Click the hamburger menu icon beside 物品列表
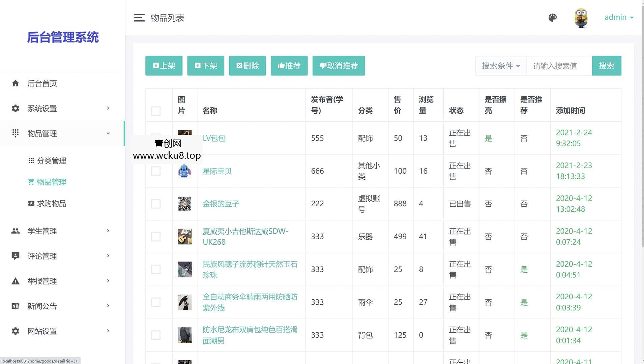Image resolution: width=644 pixels, height=364 pixels. click(139, 18)
